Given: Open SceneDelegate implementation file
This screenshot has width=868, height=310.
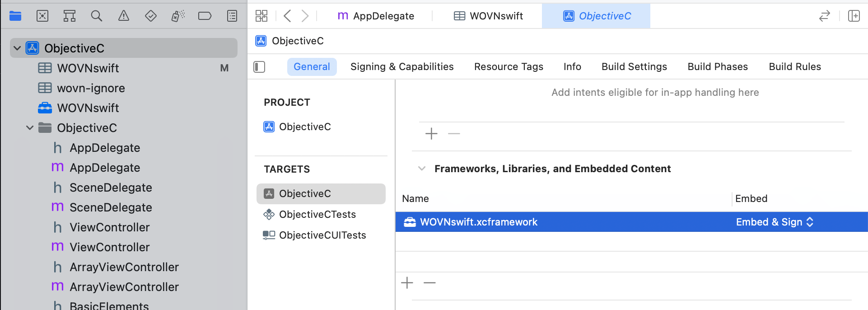Looking at the screenshot, I should [x=111, y=207].
